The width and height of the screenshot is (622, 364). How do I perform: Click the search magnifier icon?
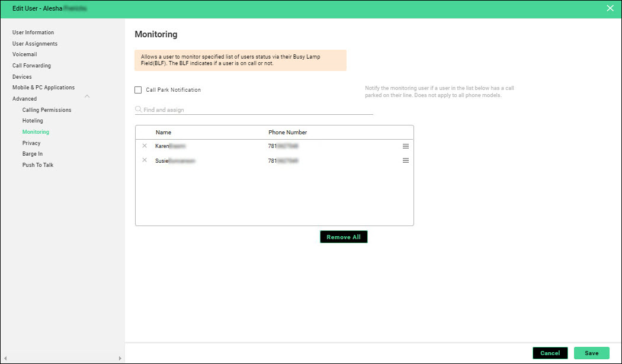[139, 109]
